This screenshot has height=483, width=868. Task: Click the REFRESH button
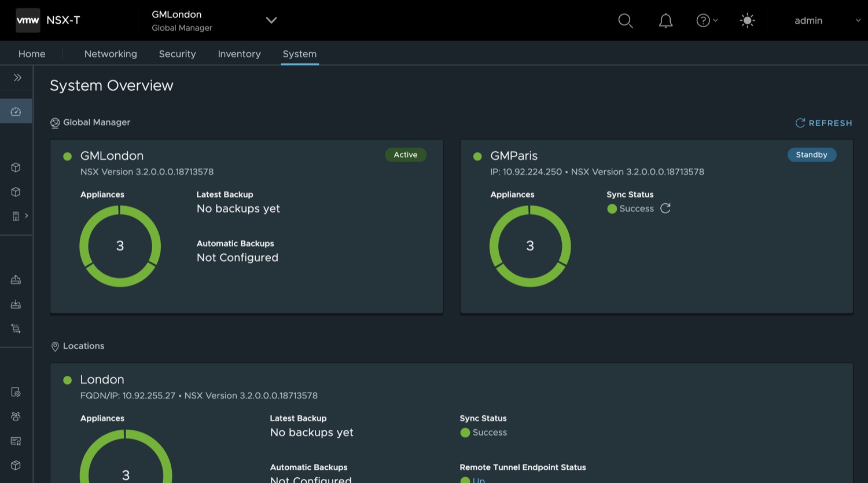[x=824, y=123]
